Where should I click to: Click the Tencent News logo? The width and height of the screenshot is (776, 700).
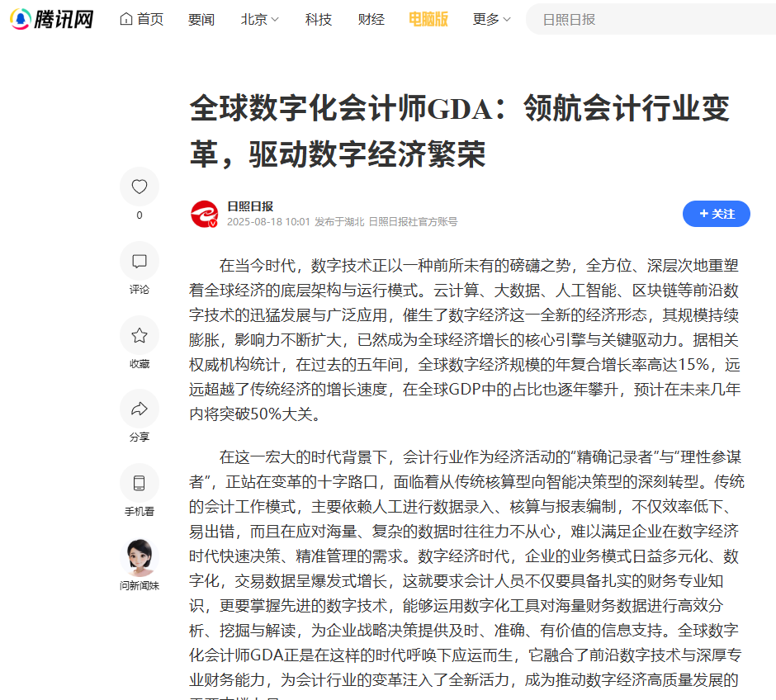click(x=51, y=19)
